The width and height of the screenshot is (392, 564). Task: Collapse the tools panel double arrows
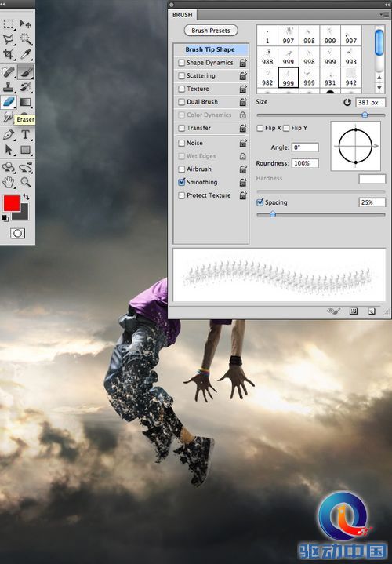(2, 5)
